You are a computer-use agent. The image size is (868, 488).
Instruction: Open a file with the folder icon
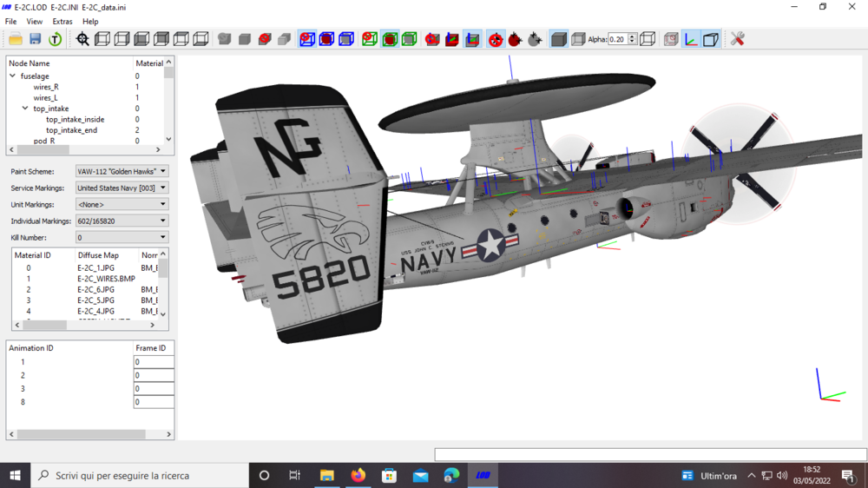click(16, 39)
